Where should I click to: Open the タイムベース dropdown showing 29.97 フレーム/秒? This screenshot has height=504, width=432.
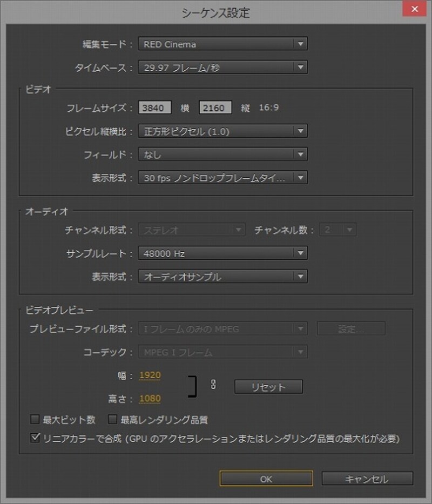[x=222, y=68]
